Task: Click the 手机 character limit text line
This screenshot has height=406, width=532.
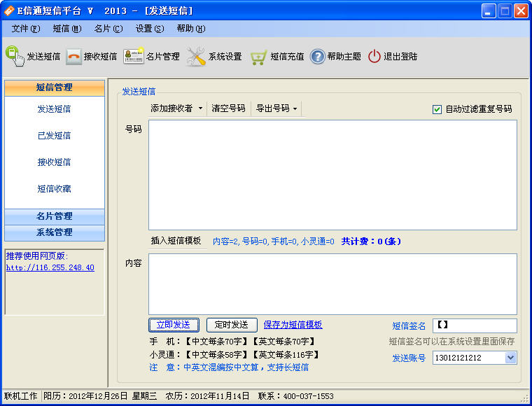Action: pos(232,341)
